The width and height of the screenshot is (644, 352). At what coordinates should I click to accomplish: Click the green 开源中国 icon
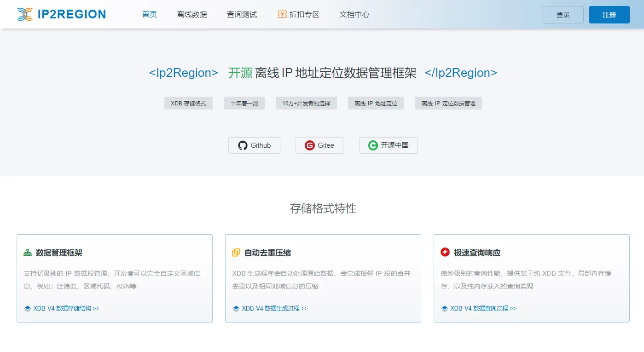click(373, 145)
